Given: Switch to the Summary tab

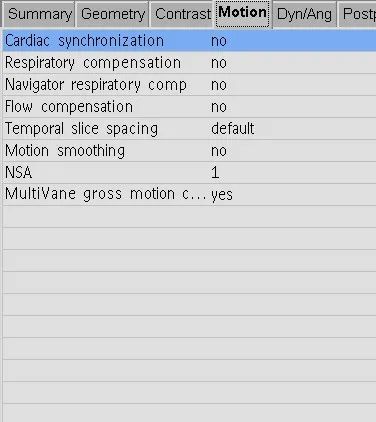Looking at the screenshot, I should point(39,14).
